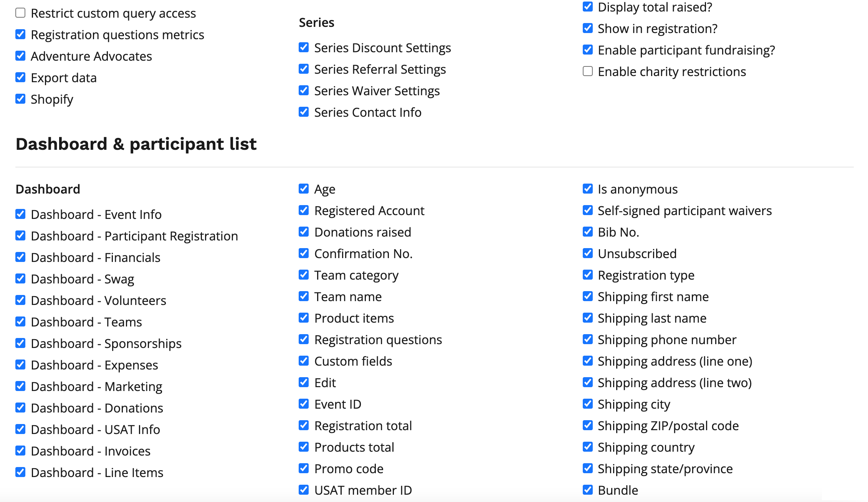The image size is (868, 502).
Task: Uncheck Dashboard - USAT Info
Action: [20, 429]
